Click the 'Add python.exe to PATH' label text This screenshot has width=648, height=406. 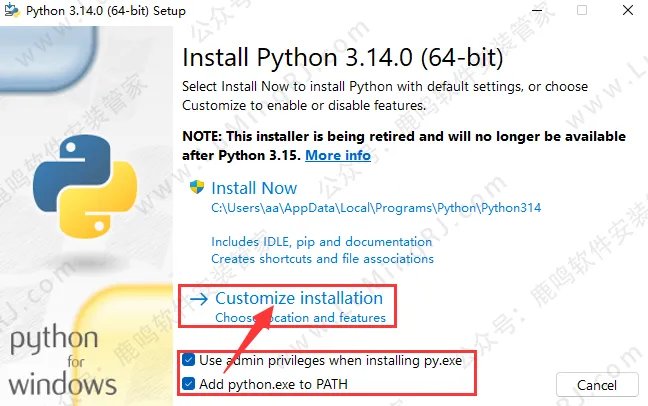pos(273,383)
